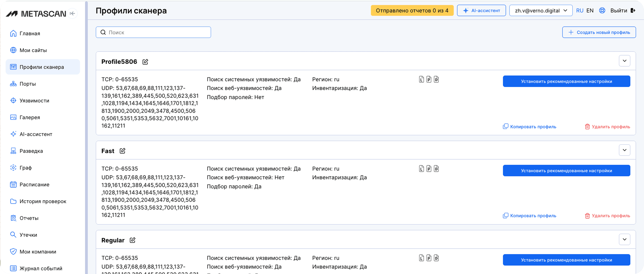644x274 pixels.
Task: Open Расписание in sidebar
Action: point(43,184)
